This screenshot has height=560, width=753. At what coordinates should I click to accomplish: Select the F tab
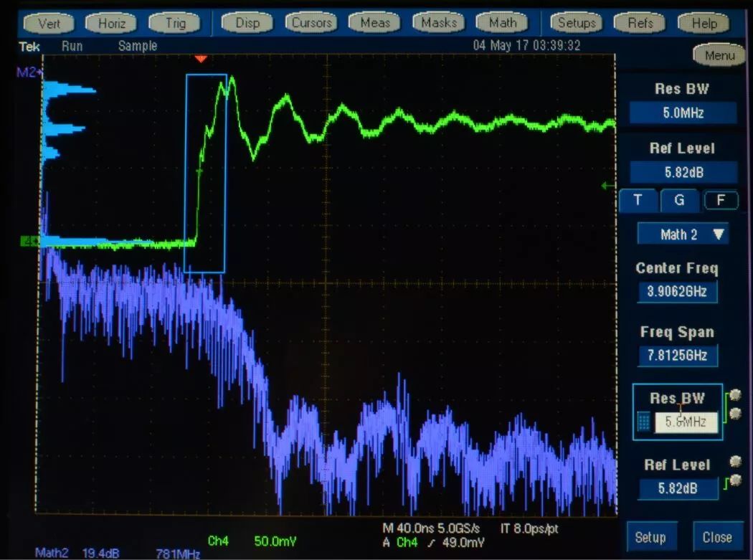point(720,200)
